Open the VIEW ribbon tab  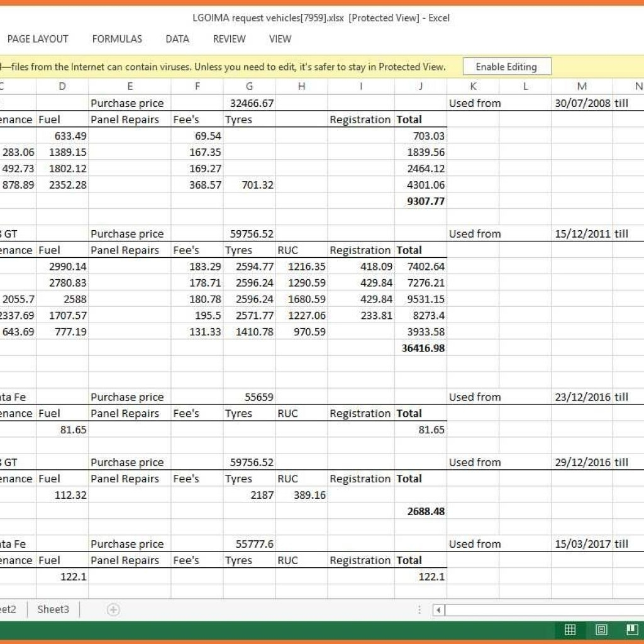coord(279,39)
